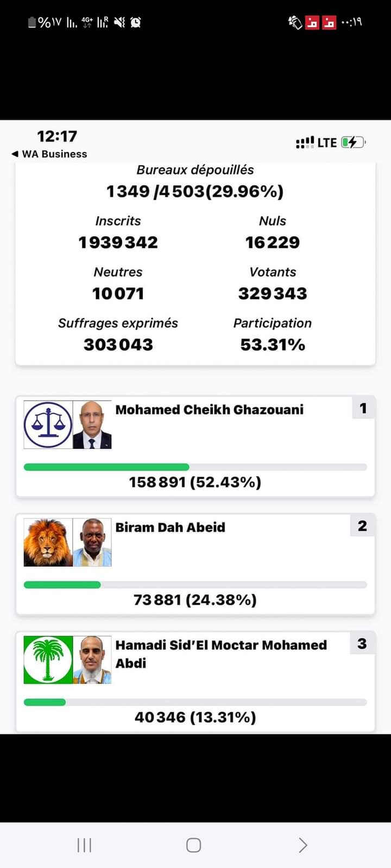Tap the alarm clock status icon
The image size is (391, 868).
(x=136, y=22)
